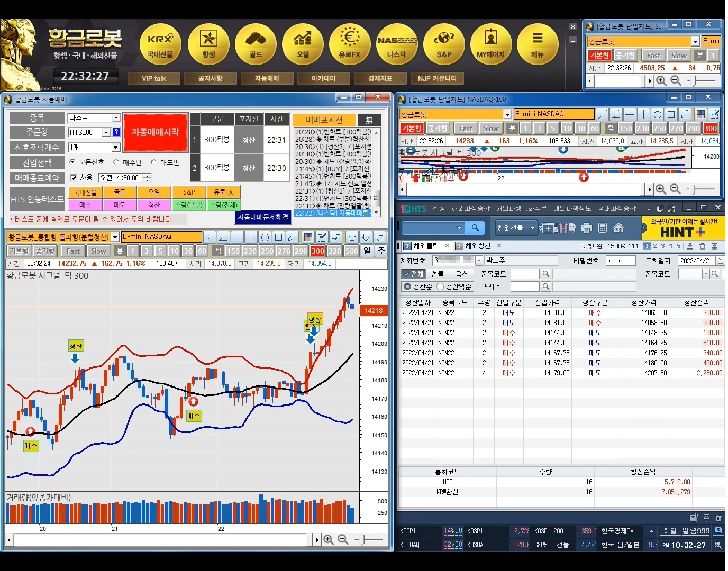
Task: Select circle drawing tool in main chart toolbar
Action: pos(265,237)
